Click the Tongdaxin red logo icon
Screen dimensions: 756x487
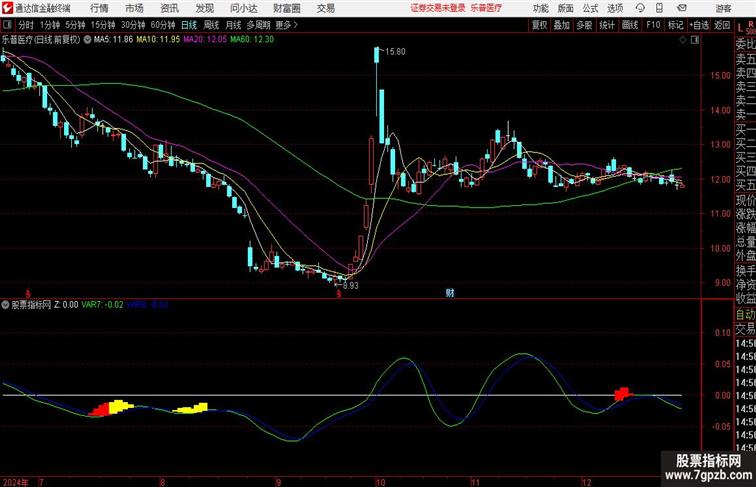7,8
